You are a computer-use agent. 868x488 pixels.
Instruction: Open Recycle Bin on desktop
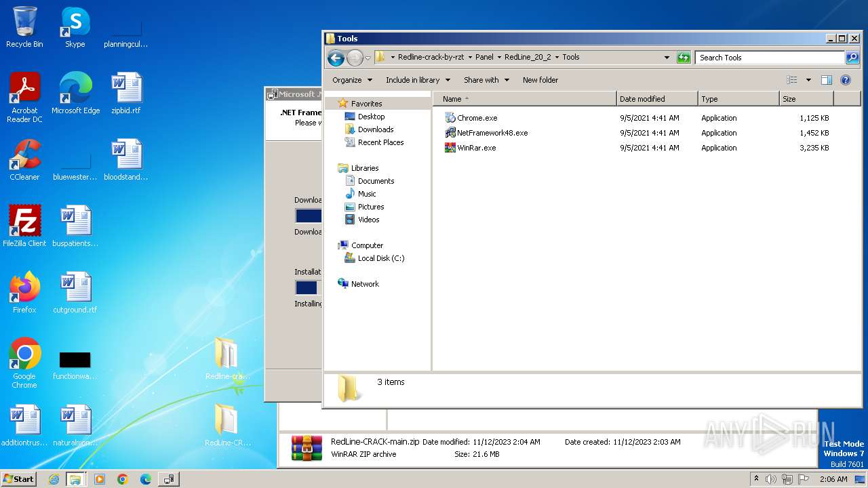[24, 28]
